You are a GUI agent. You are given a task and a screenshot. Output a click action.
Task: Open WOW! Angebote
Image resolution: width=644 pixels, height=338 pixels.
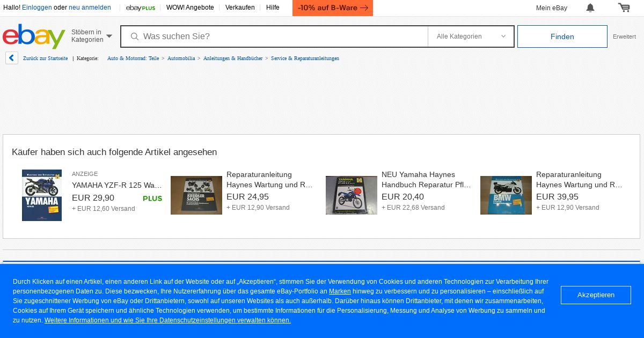point(190,8)
